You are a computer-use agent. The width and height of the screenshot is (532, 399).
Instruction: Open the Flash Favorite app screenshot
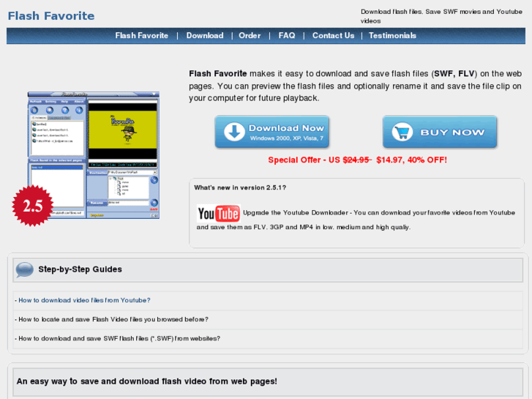[94, 155]
